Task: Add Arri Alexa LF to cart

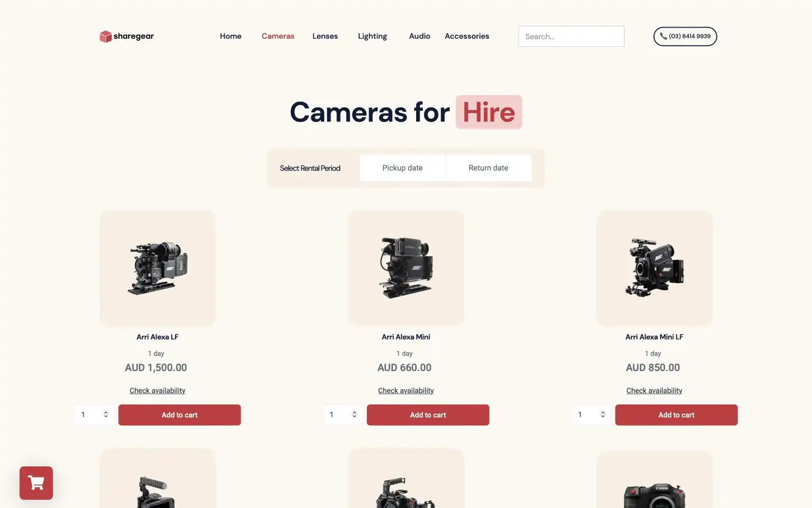Action: tap(180, 415)
